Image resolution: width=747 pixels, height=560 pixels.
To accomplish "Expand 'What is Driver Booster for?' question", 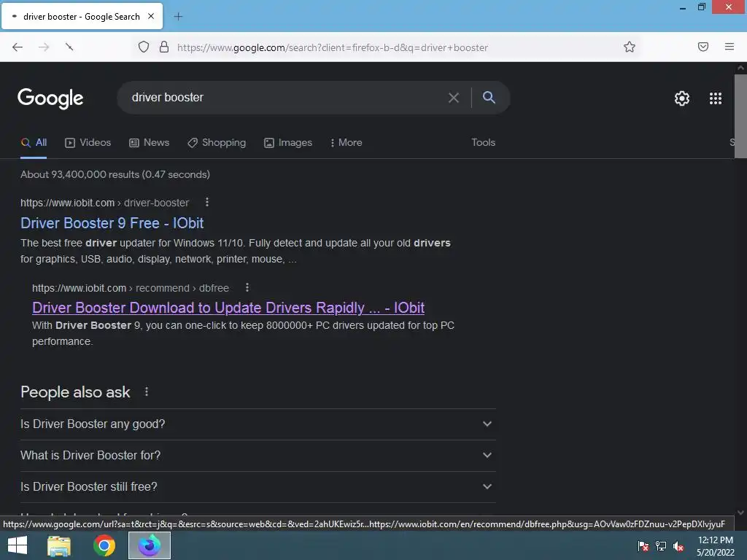I will click(258, 455).
